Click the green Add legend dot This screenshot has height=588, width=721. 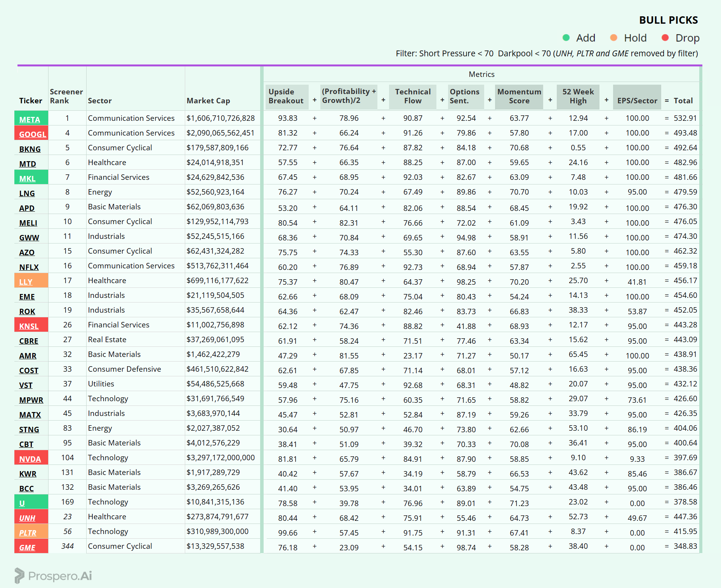[566, 38]
